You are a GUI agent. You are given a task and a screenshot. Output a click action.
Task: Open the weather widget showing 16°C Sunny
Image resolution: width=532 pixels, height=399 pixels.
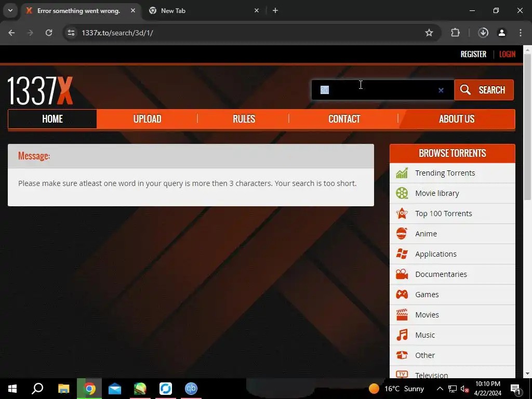(396, 389)
